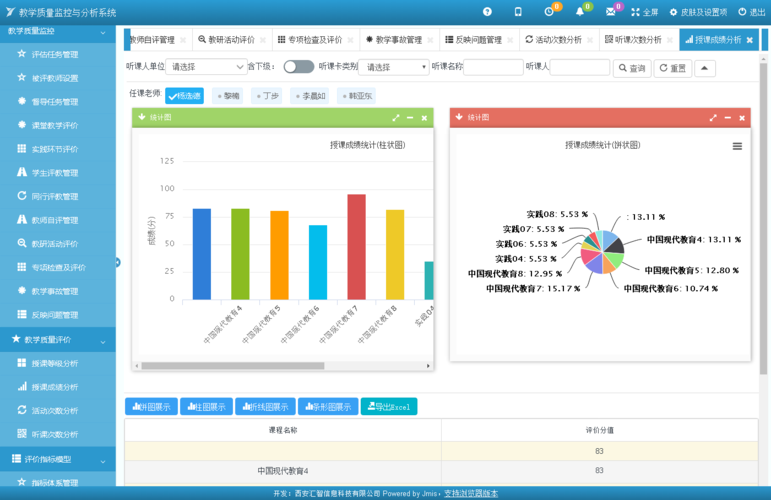Screen dimensions: 771x500
Task: Click the star icon beside 评估任务管理
Action: click(22, 54)
